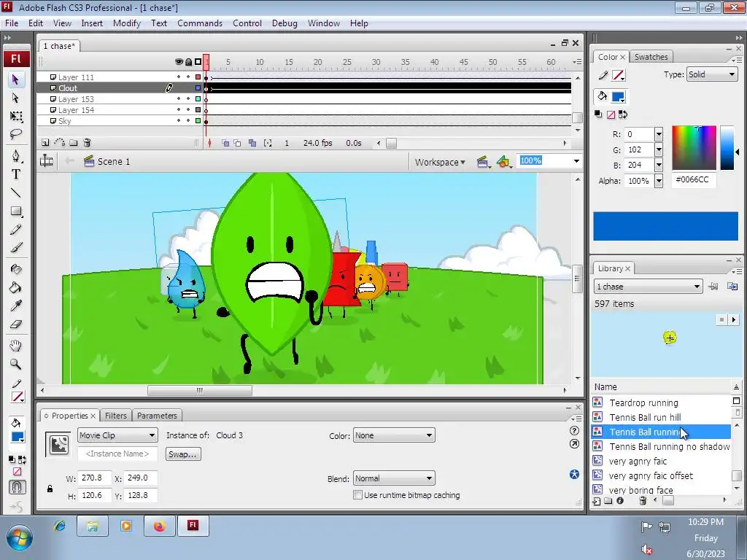
Task: Click the Swap... button
Action: 183,454
